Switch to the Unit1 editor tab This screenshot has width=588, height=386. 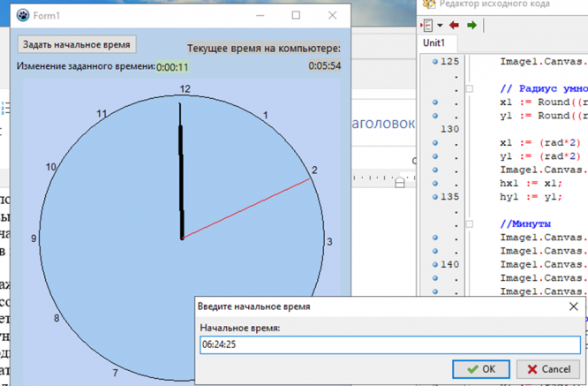[434, 42]
